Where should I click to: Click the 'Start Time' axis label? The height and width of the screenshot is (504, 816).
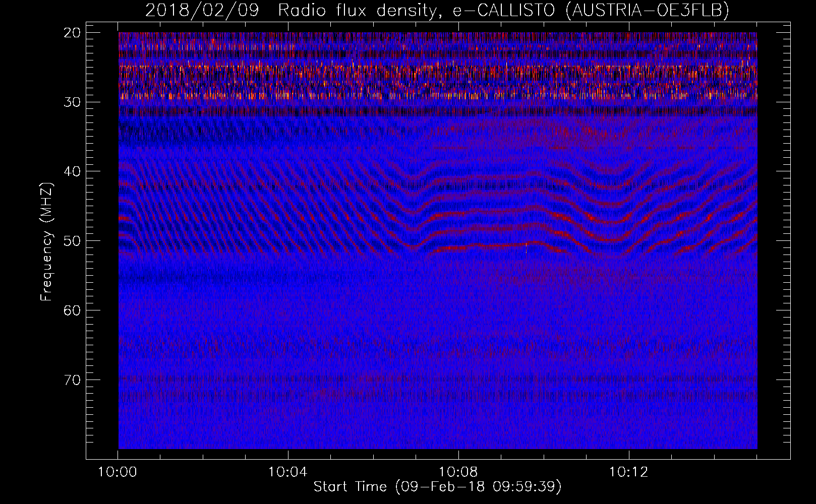(437, 487)
